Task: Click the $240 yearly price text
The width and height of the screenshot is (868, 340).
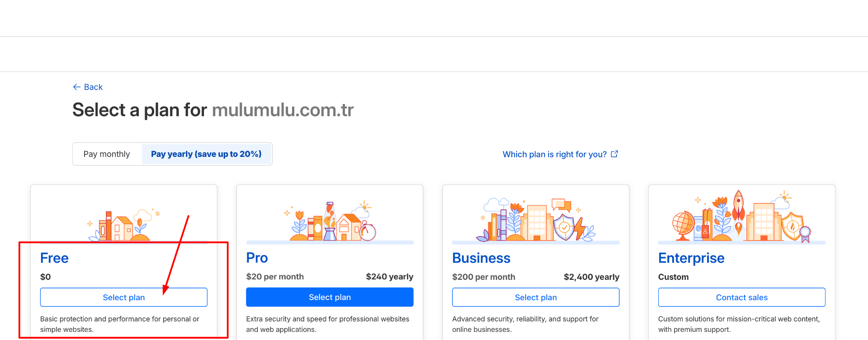Action: click(x=389, y=277)
